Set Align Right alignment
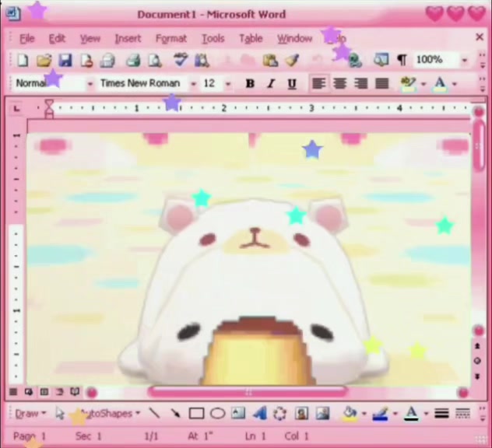 361,83
